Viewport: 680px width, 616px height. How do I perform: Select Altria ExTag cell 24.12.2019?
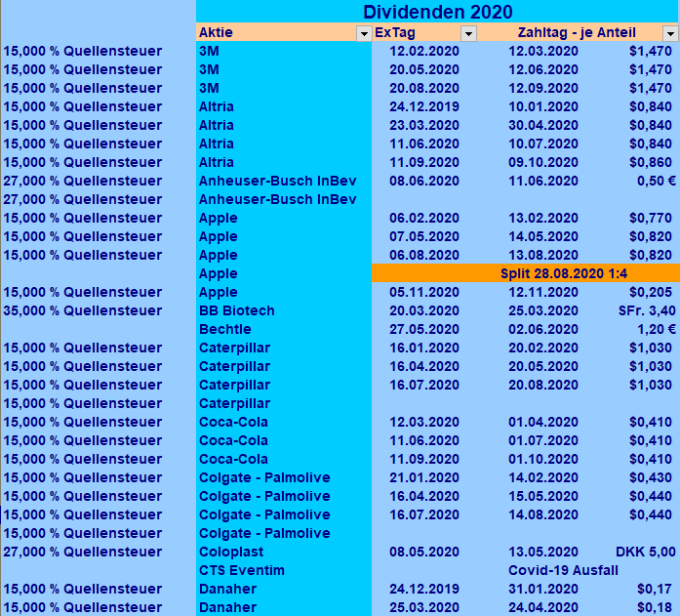click(x=424, y=106)
